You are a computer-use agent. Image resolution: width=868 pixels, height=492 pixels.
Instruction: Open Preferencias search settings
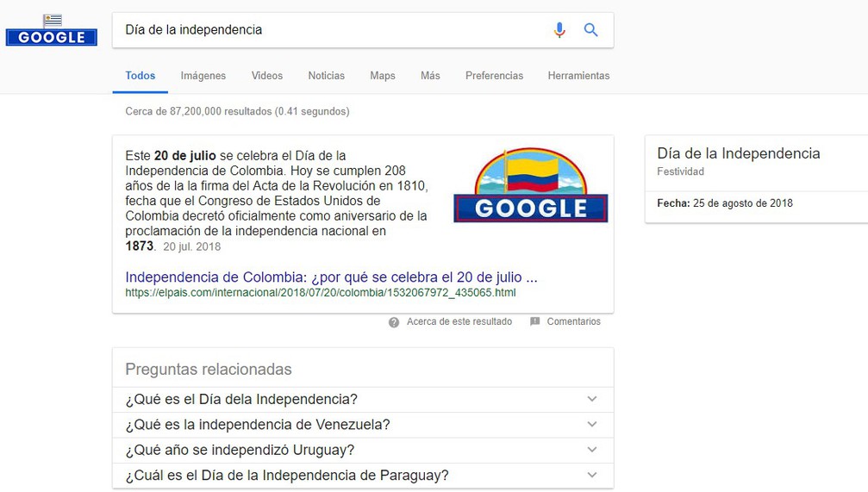pos(494,76)
